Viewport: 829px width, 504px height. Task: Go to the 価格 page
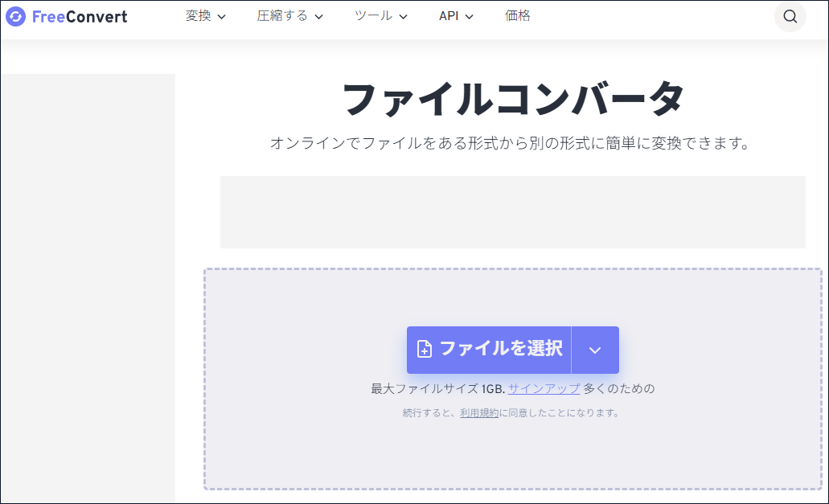coord(517,16)
